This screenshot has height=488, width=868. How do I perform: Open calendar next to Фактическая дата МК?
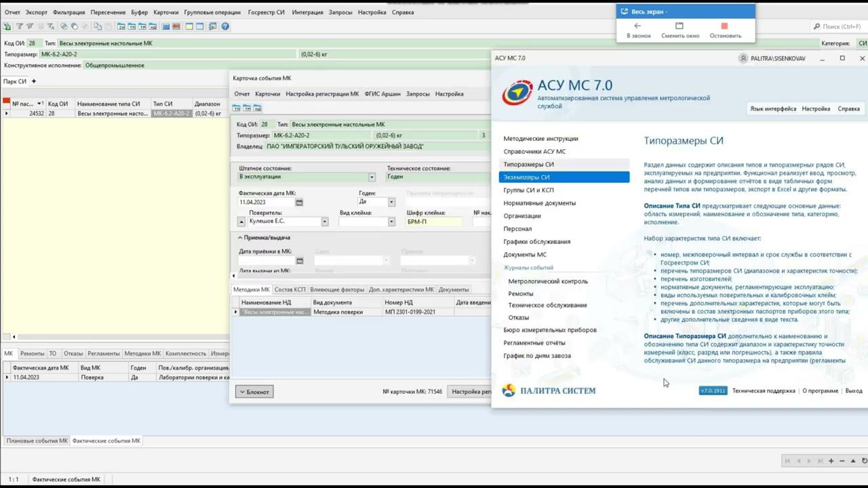tap(299, 202)
